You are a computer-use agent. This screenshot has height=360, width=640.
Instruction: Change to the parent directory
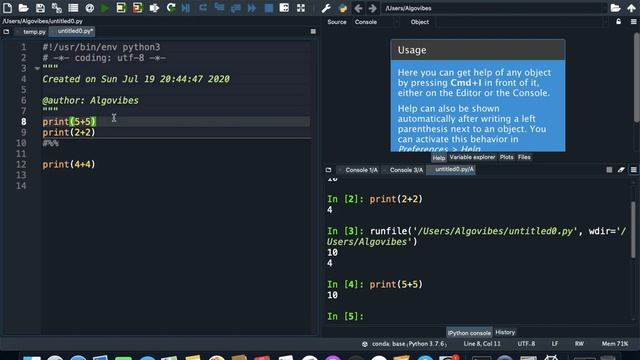631,8
